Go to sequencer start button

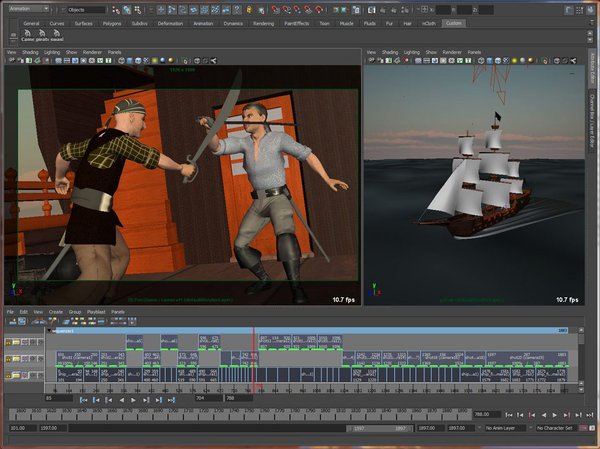83,400
